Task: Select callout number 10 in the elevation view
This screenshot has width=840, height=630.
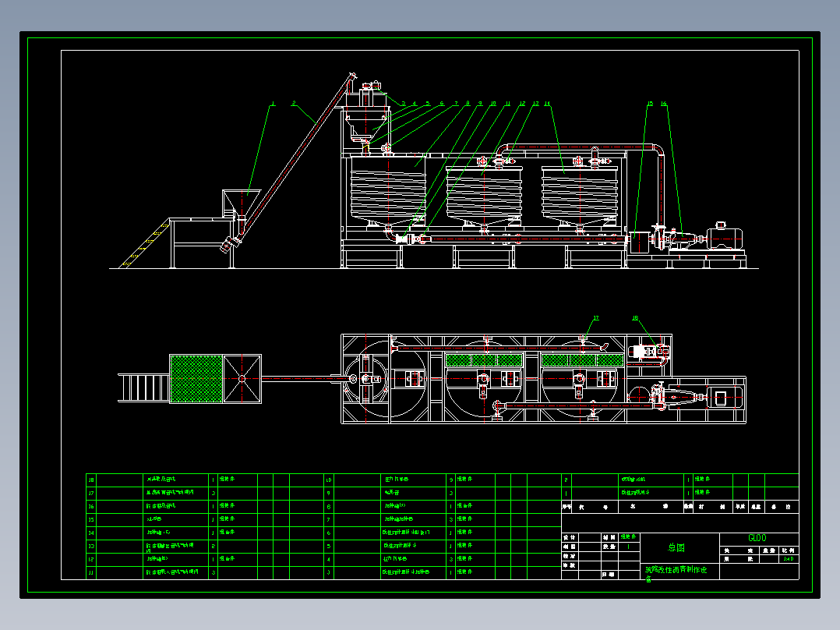Action: pos(492,104)
